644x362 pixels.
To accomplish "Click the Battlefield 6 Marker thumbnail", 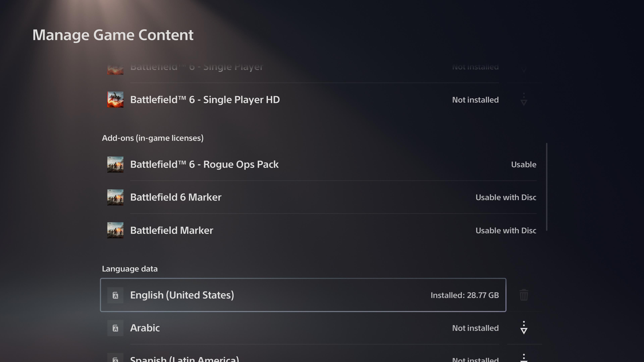I will [115, 197].
